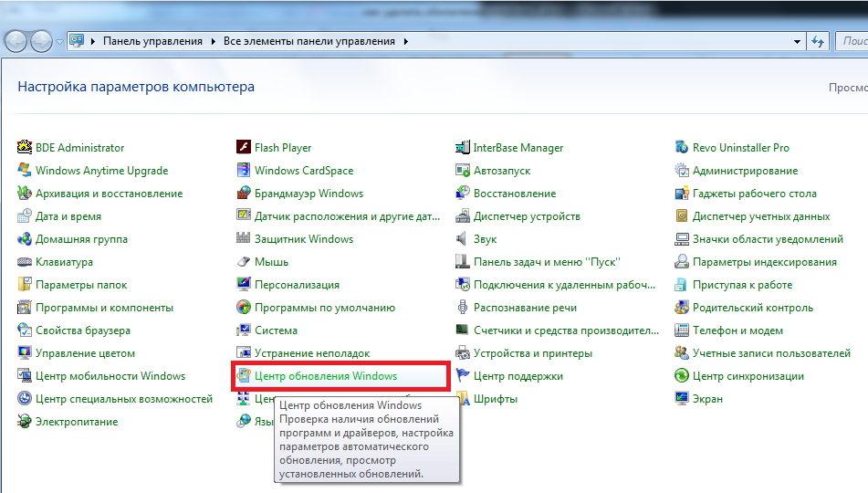Expand arrow after Все элементы панели управления
The width and height of the screenshot is (868, 493).
click(x=405, y=42)
